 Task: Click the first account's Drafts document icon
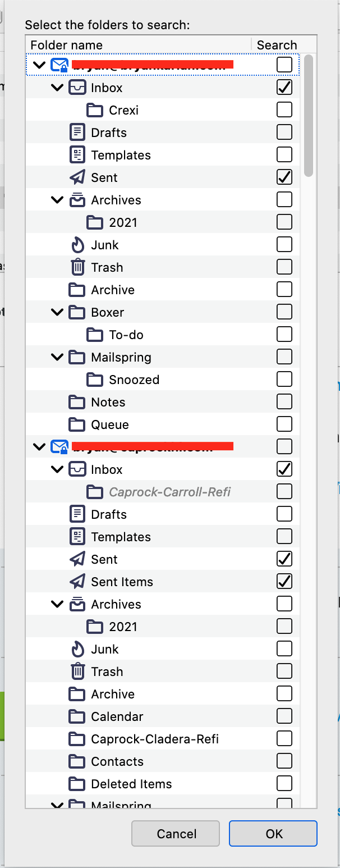[77, 133]
